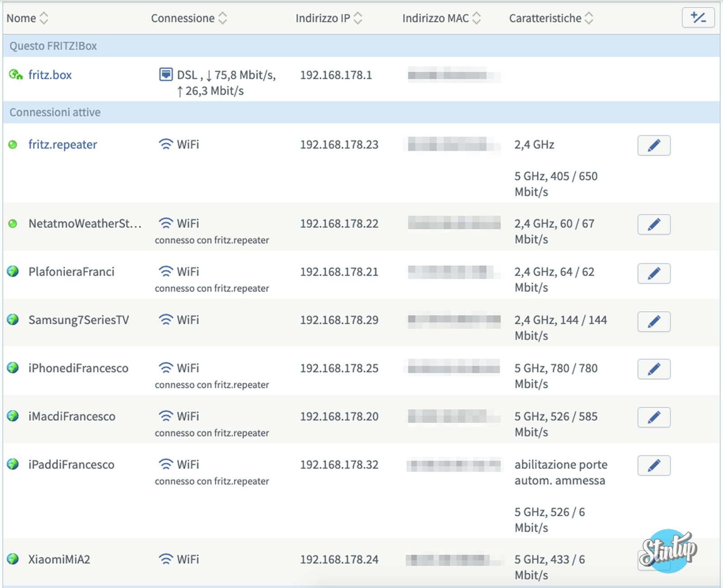The width and height of the screenshot is (723, 588).
Task: Click pencil icon for Samsung7SeriesTV
Action: tap(653, 322)
